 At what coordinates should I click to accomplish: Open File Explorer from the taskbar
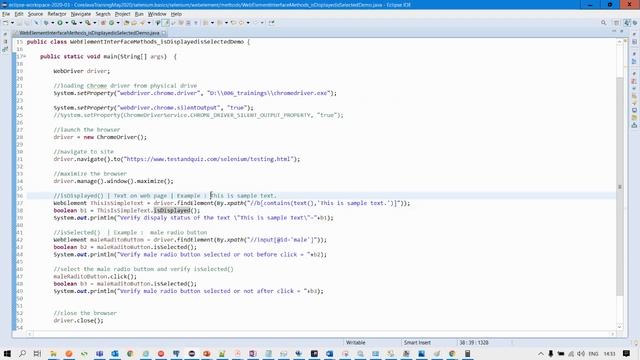[53, 353]
